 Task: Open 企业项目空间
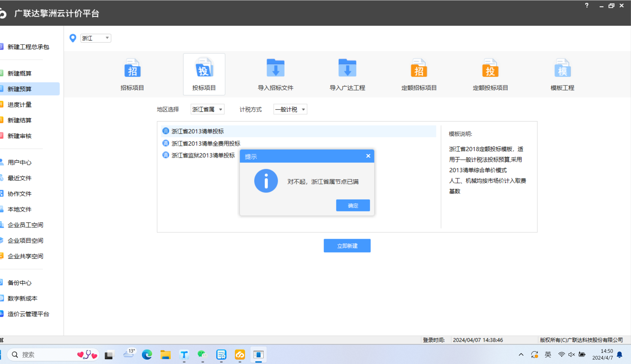tap(25, 240)
